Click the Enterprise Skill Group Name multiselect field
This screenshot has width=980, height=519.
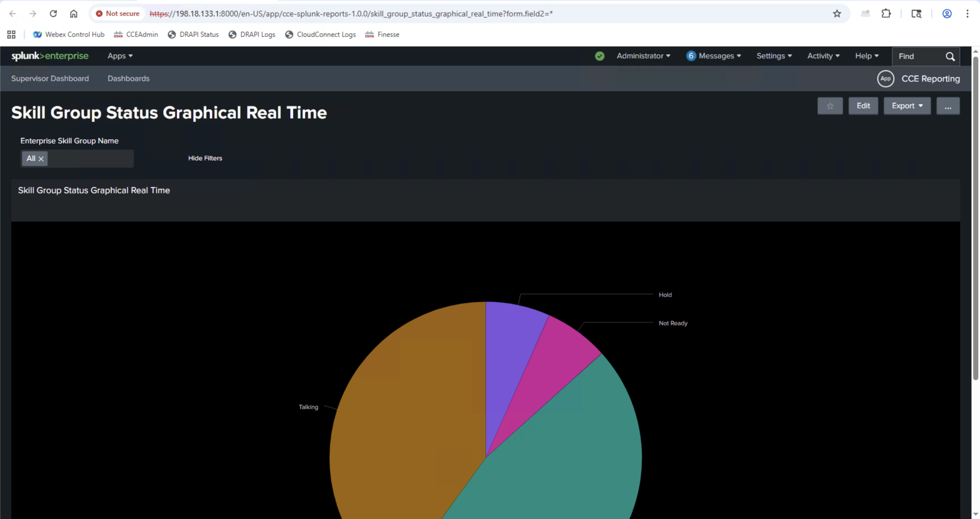(77, 158)
